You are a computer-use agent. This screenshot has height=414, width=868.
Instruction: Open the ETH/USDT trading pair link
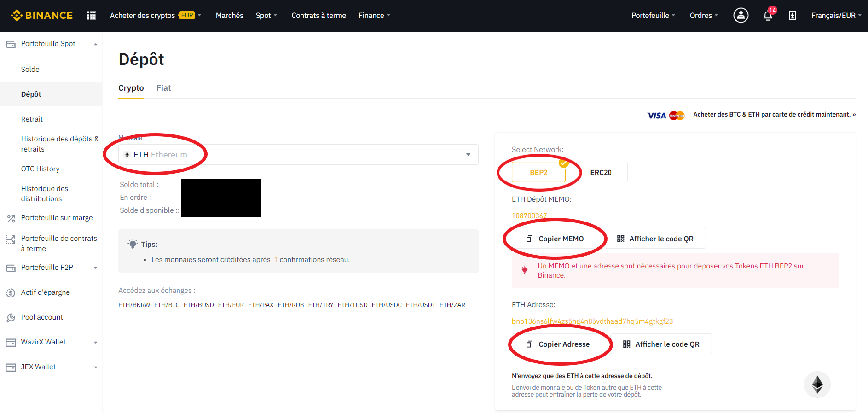point(420,305)
